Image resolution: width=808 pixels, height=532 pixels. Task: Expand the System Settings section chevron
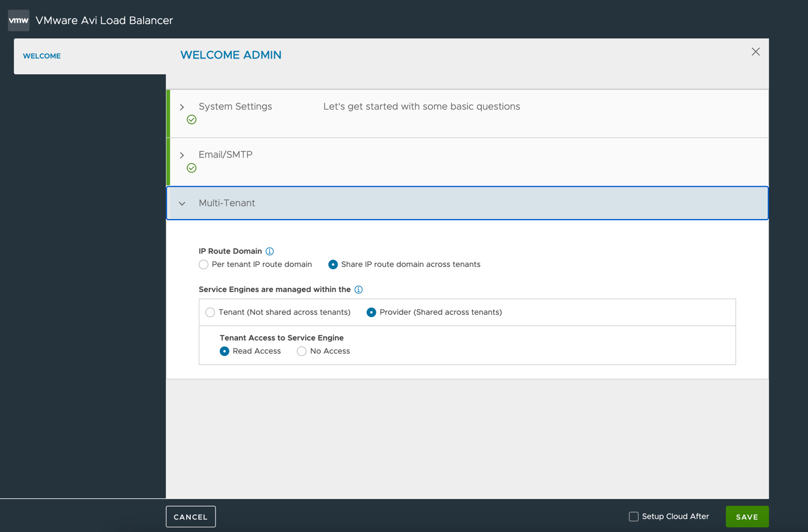182,107
